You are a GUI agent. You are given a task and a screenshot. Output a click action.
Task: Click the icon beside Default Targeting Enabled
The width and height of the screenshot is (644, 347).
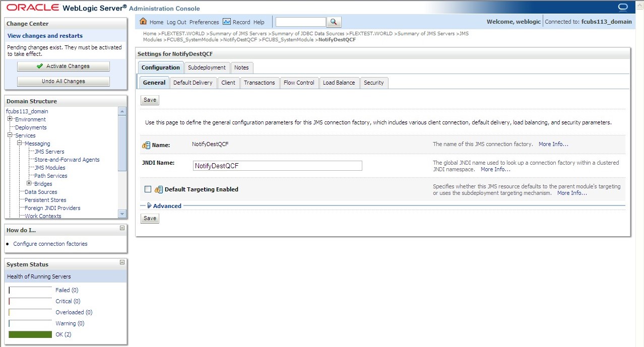pyautogui.click(x=159, y=189)
